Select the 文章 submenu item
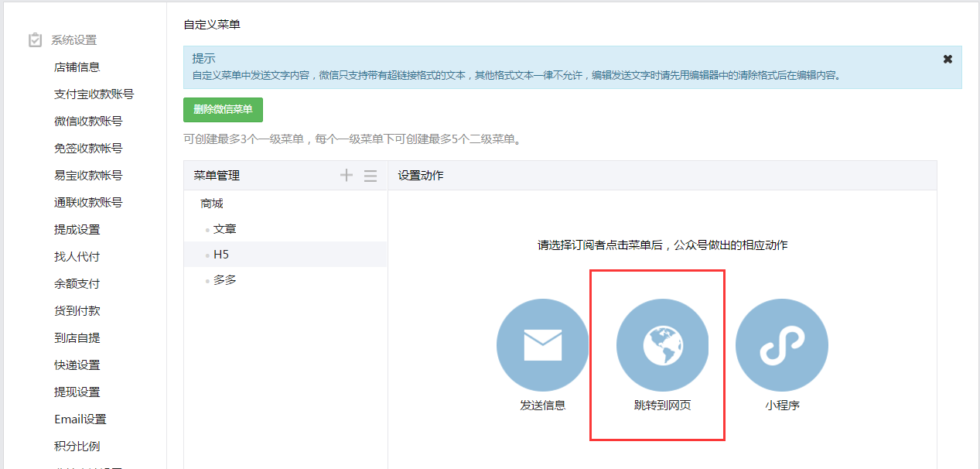The image size is (980, 469). tap(225, 229)
